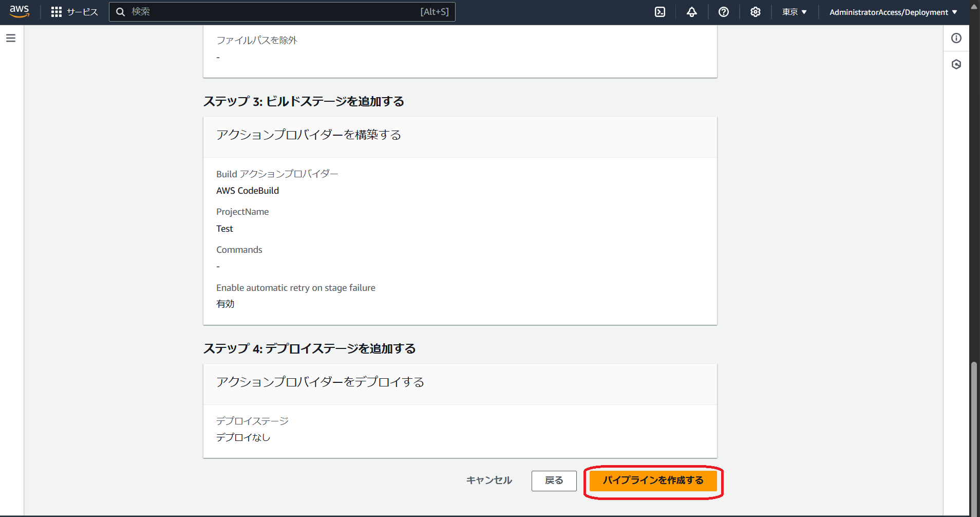Viewport: 980px width, 517px height.
Task: Click the AWS logo to return home
Action: pos(19,12)
